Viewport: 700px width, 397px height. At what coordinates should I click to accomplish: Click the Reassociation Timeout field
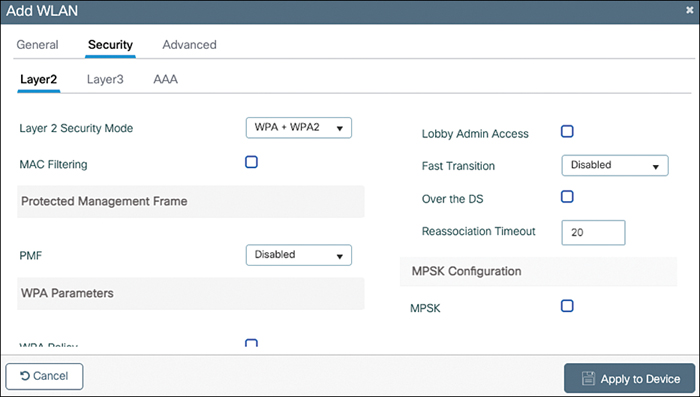593,232
